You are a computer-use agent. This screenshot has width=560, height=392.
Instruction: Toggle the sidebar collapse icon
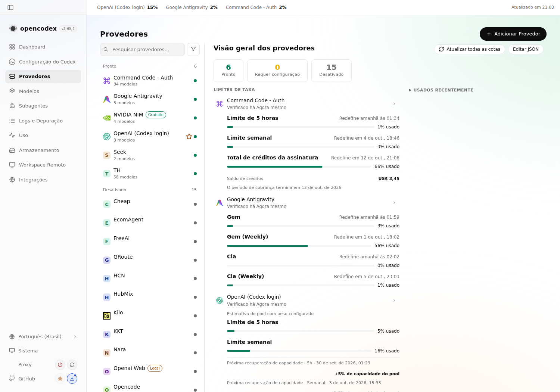tap(10, 7)
